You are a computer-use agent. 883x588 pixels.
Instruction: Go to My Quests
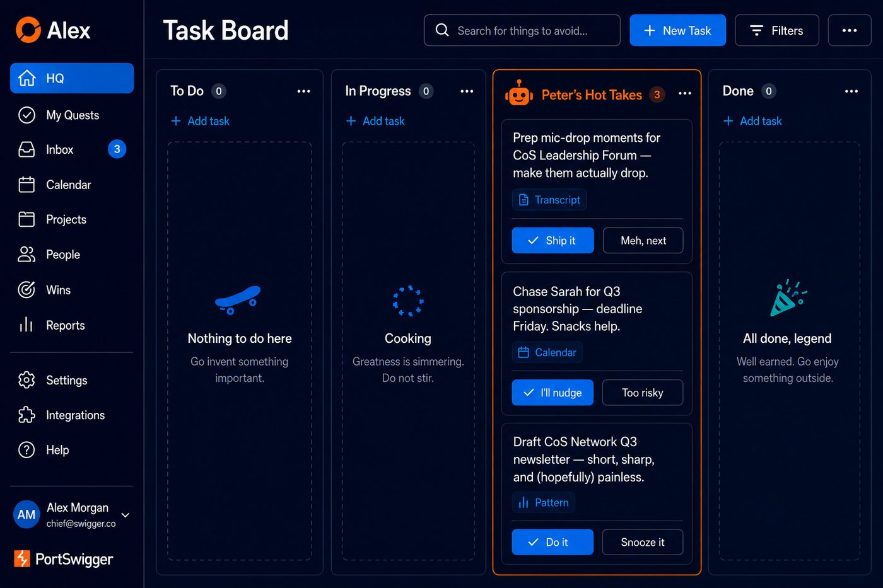click(x=72, y=115)
